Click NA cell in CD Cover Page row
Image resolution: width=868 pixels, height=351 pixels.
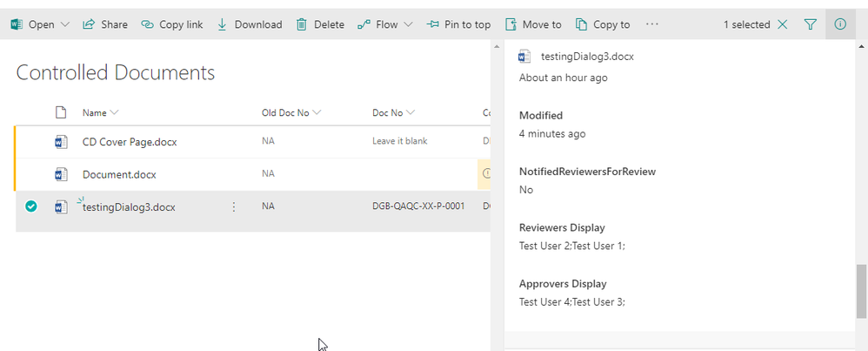click(268, 141)
